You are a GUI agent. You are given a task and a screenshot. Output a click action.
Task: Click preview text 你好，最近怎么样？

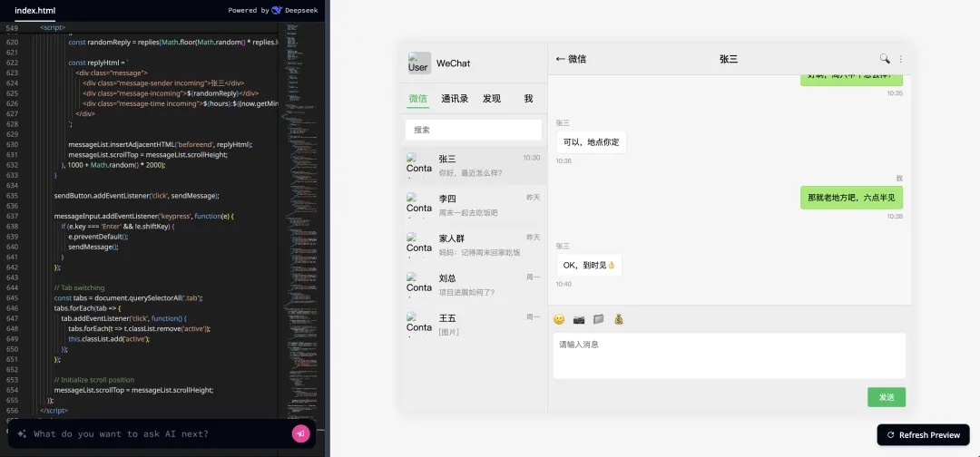[x=471, y=173]
